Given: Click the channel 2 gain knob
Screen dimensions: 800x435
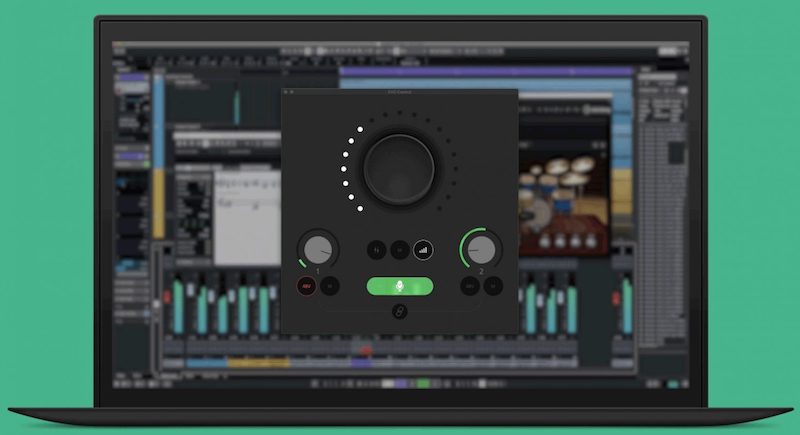Looking at the screenshot, I should tap(480, 248).
